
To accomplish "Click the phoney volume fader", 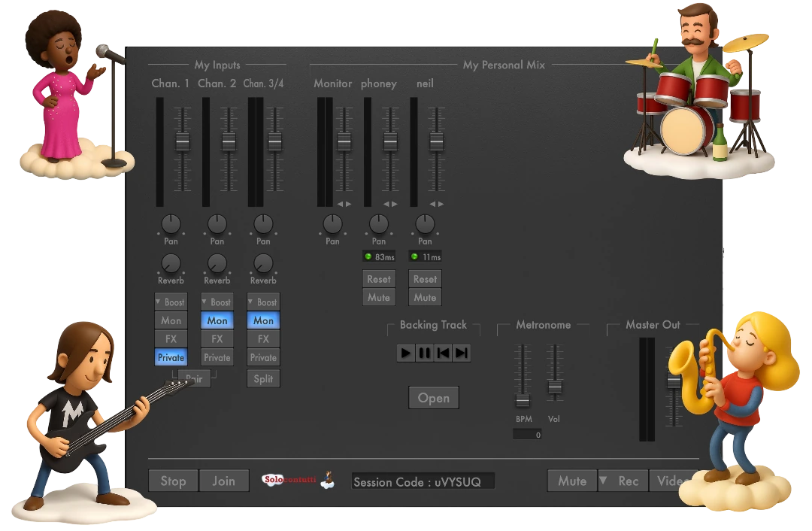I will point(390,141).
